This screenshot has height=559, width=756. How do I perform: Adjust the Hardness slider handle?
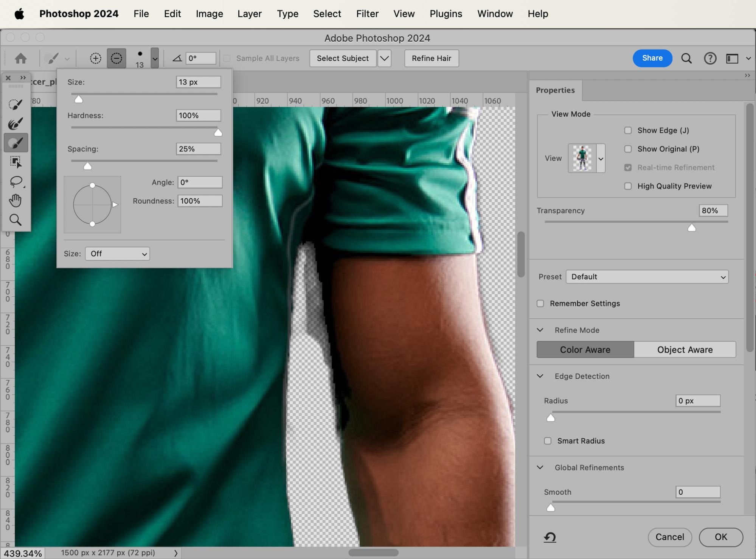pos(218,132)
